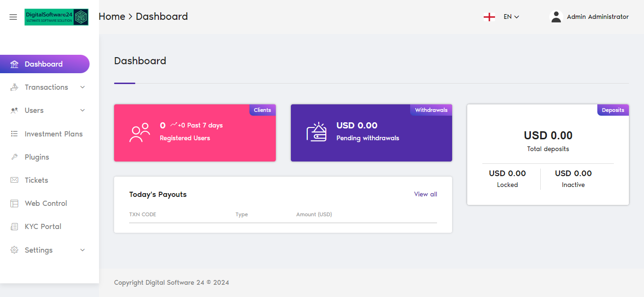The height and width of the screenshot is (297, 644).
Task: Click View all payouts link
Action: point(425,194)
